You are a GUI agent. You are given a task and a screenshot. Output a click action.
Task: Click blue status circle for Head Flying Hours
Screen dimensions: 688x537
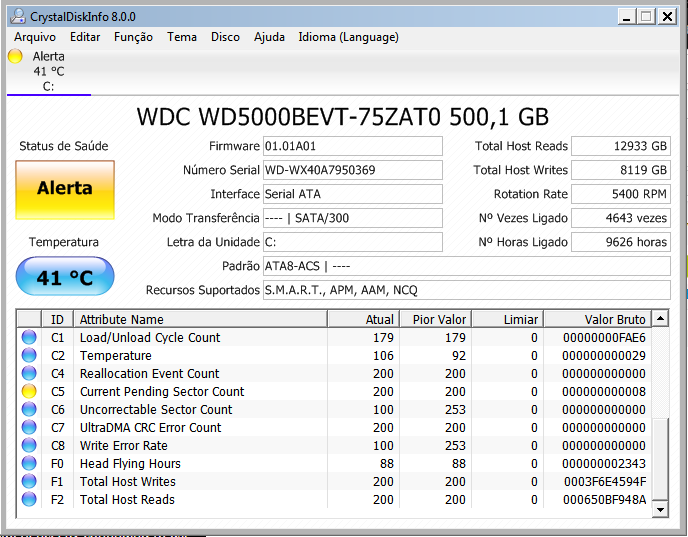click(29, 464)
